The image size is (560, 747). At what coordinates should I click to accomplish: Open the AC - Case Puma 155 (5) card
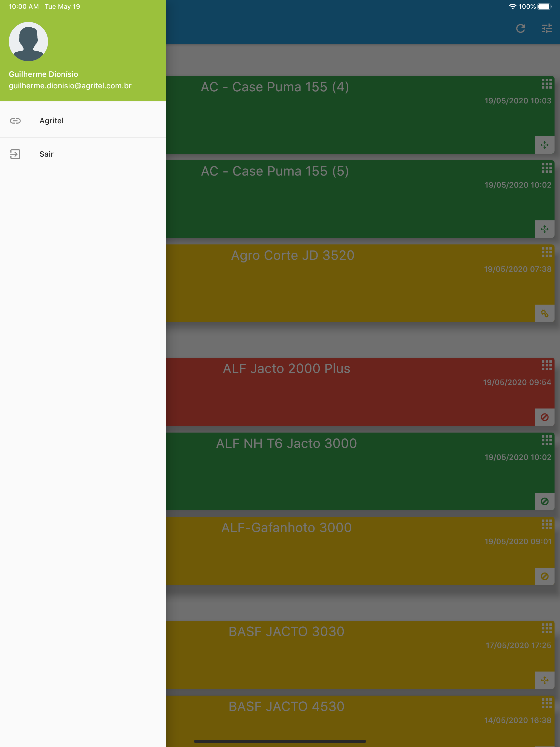(x=360, y=199)
